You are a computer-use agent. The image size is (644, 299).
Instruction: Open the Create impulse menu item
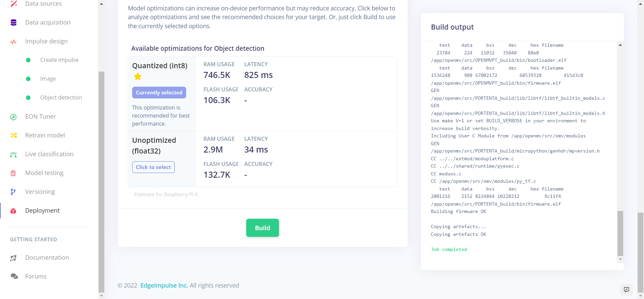(59, 60)
